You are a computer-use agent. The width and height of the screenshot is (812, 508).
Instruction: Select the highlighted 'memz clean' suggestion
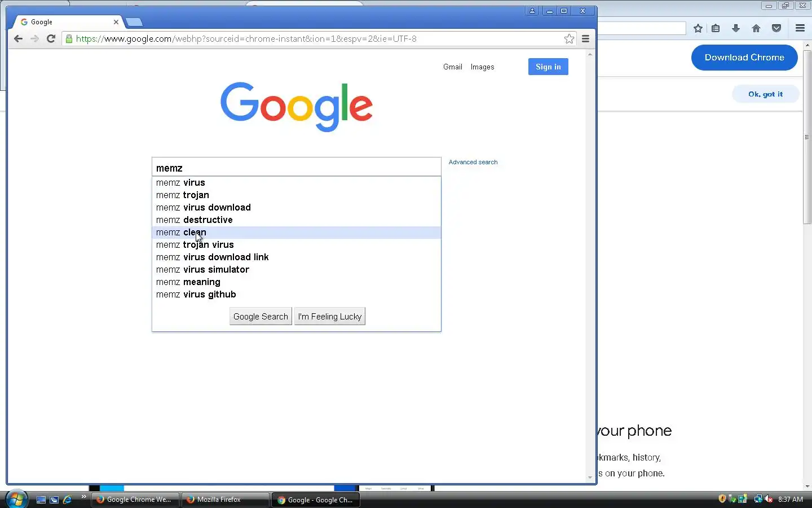(297, 232)
